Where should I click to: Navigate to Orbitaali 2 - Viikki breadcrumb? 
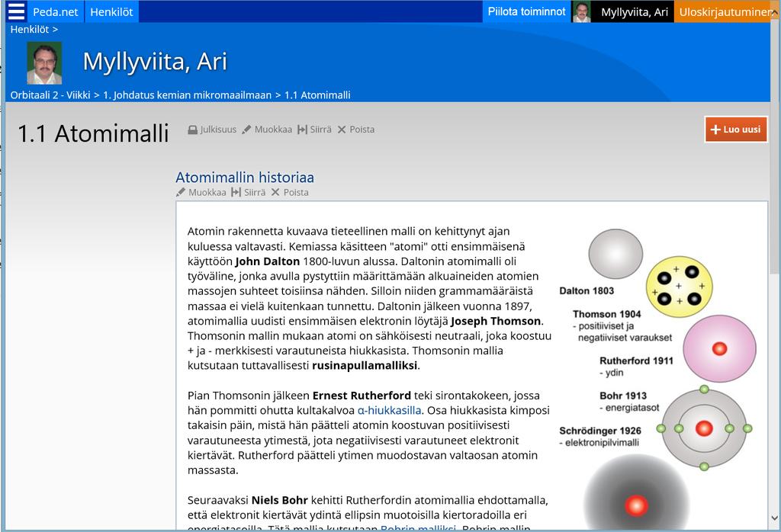pos(50,95)
